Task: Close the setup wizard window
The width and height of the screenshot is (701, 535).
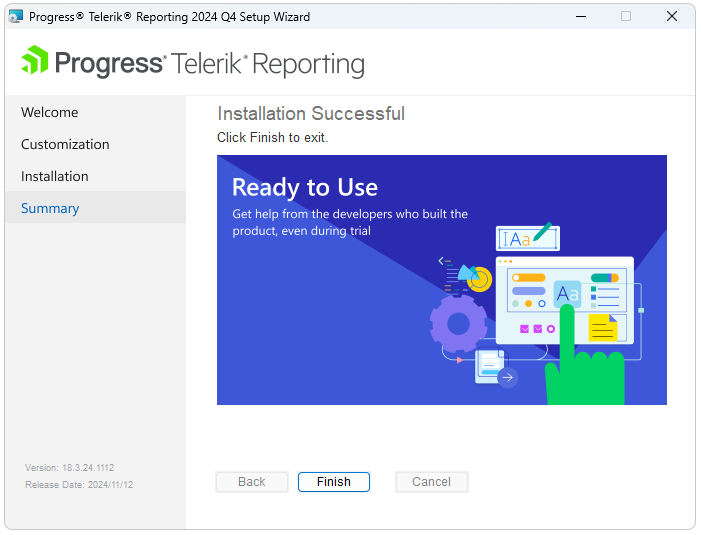Action: [x=671, y=17]
